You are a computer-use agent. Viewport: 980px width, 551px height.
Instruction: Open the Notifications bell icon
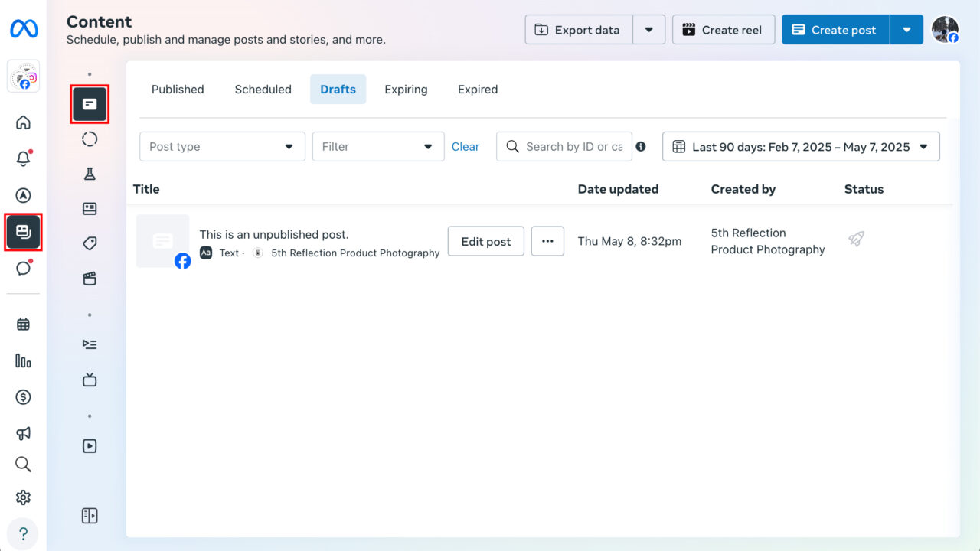click(23, 157)
